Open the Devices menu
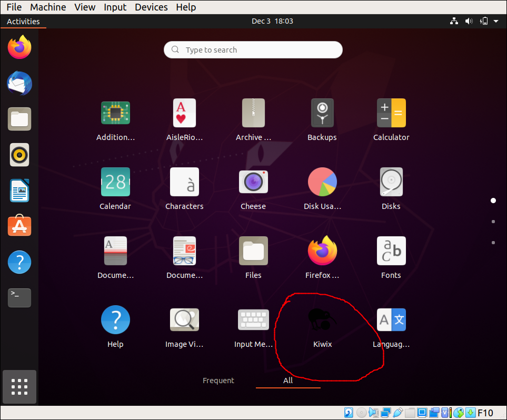The image size is (507, 420). pos(151,7)
